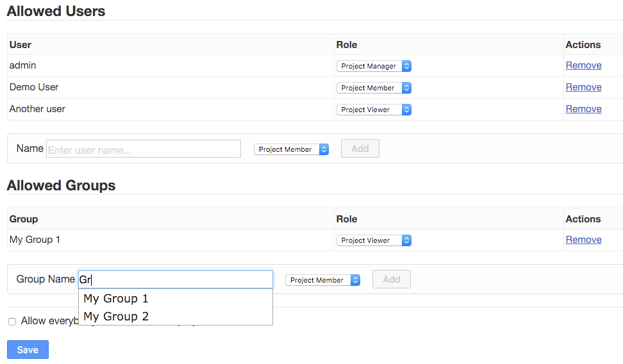Viewport: 623px width, 364px height.
Task: Change Another user's Project Viewer role
Action: (374, 110)
